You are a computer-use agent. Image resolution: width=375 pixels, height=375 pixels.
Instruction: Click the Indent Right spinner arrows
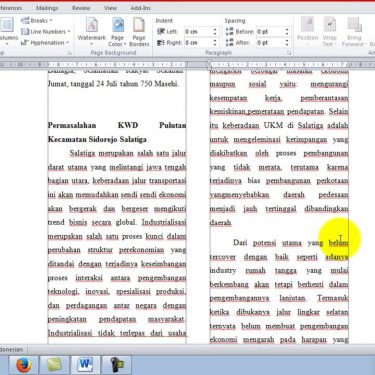[215, 43]
